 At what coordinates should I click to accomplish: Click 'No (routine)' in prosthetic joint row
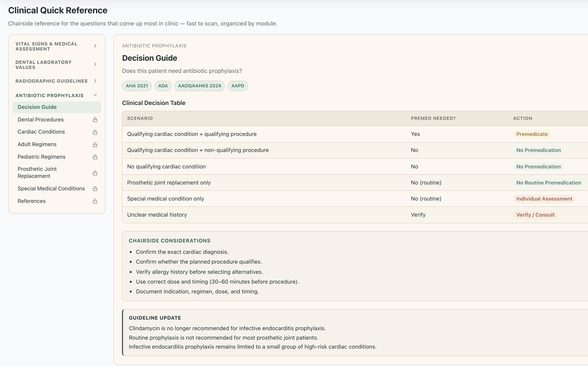tap(426, 183)
